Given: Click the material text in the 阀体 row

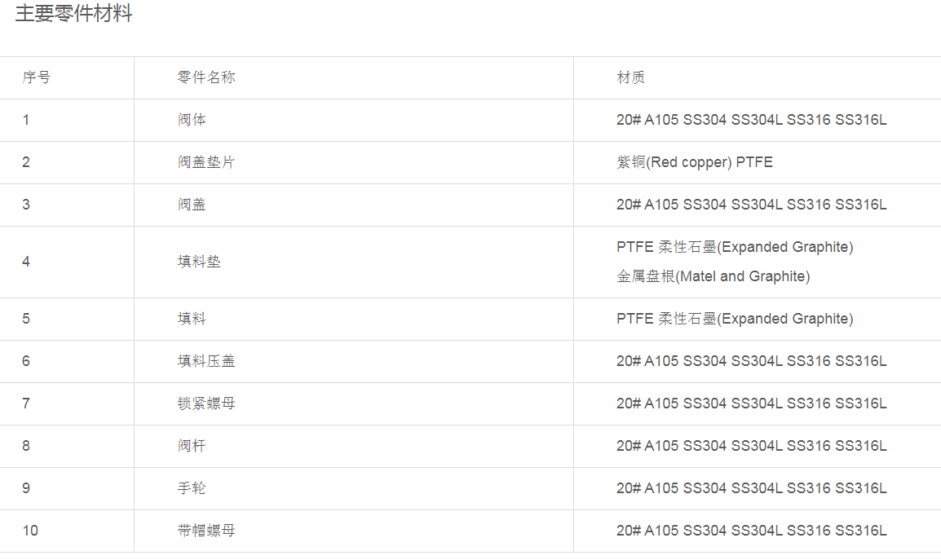Looking at the screenshot, I should [751, 120].
